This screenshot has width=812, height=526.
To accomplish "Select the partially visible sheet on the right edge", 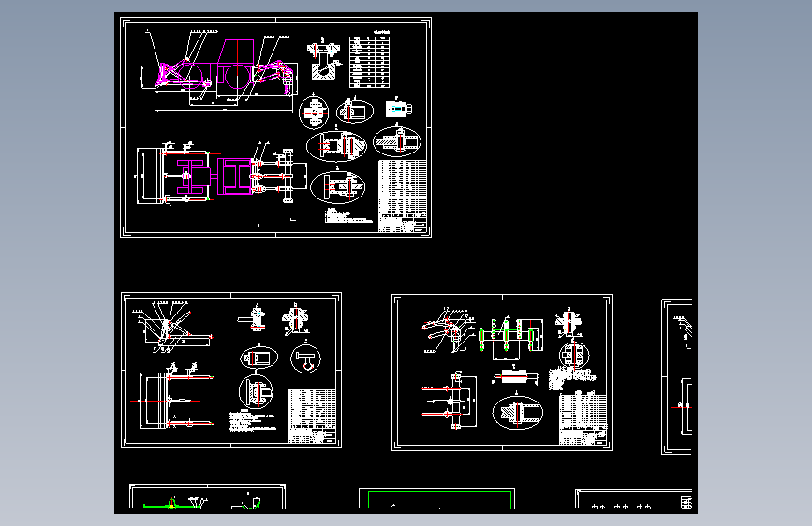I will pyautogui.click(x=676, y=376).
